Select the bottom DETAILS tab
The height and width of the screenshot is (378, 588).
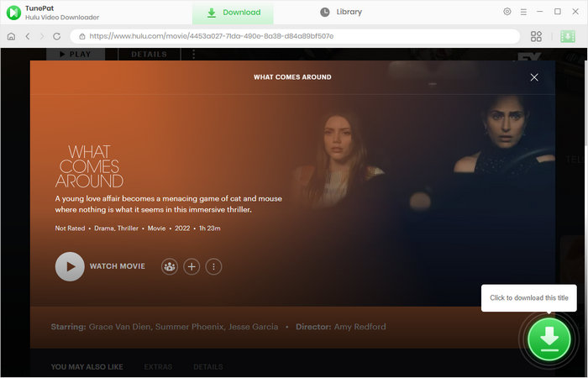coord(208,367)
